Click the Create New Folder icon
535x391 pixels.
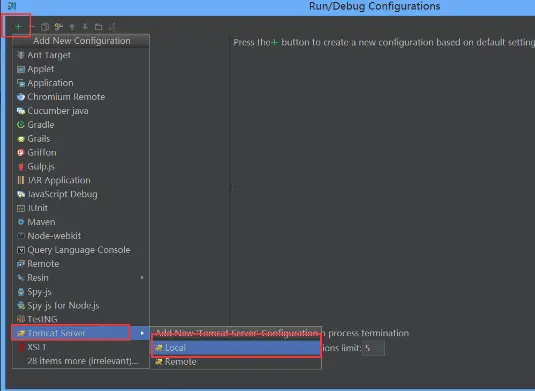tap(99, 27)
